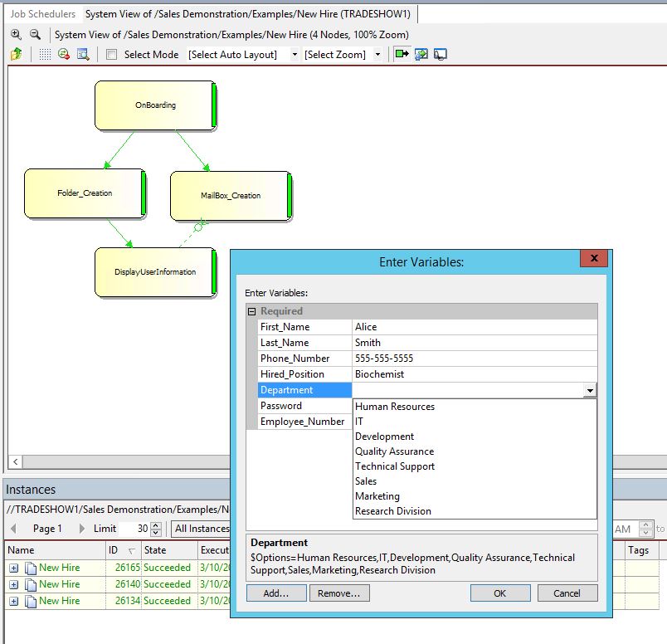This screenshot has height=644, width=667.
Task: Toggle the dotted grid icon in toolbar
Action: pos(45,54)
